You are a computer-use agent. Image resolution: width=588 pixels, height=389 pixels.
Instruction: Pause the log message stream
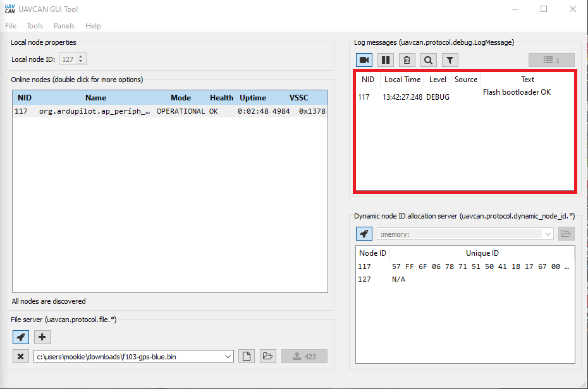click(x=386, y=59)
